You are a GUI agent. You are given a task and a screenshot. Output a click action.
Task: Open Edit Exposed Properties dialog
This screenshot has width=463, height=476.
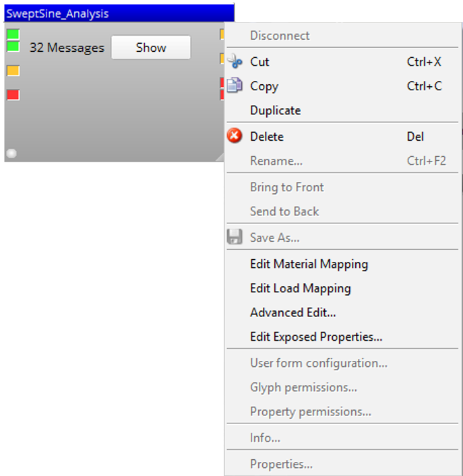(316, 337)
